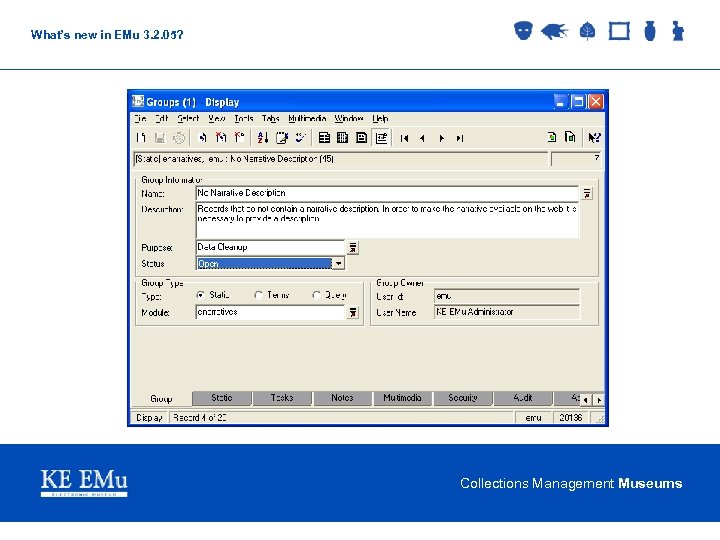The height and width of the screenshot is (540, 720).
Task: Select the Query group type radio
Action: (x=316, y=295)
